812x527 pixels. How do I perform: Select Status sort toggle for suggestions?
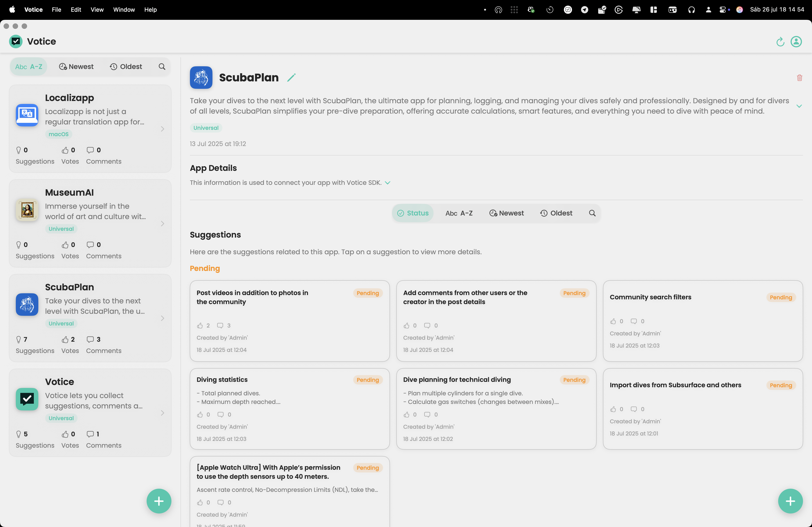click(413, 213)
